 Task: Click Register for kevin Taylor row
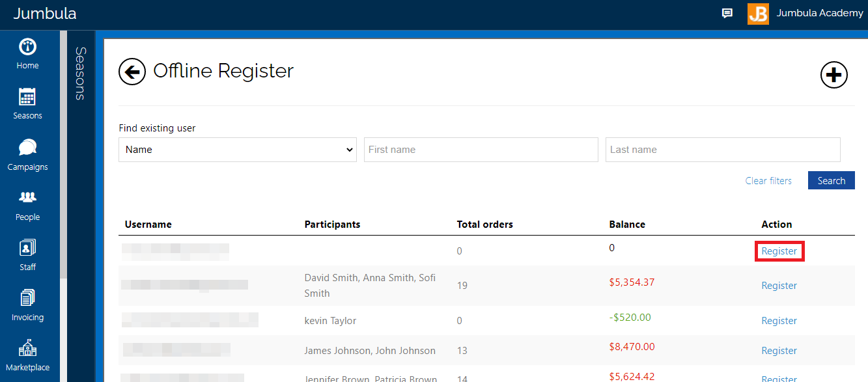point(779,321)
